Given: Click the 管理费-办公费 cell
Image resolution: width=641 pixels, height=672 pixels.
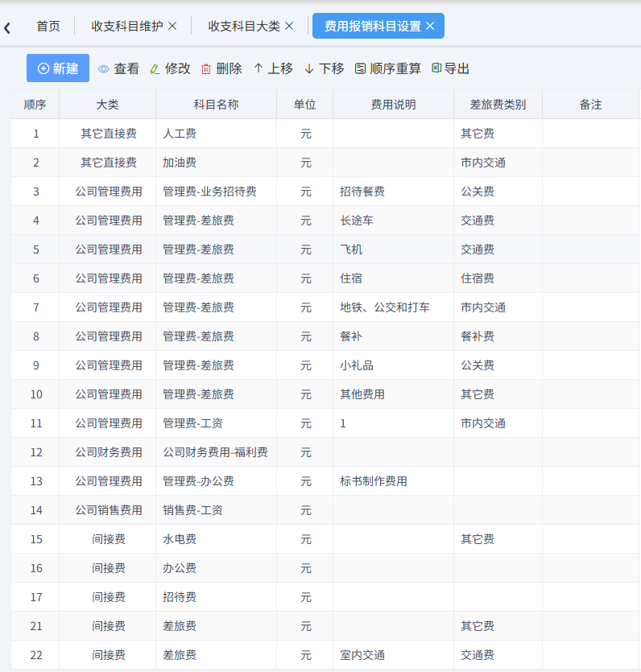Looking at the screenshot, I should click(216, 481).
